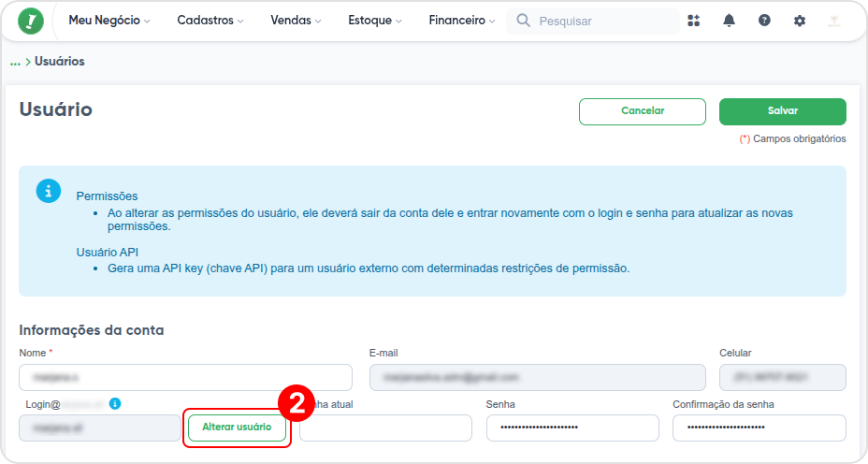Click the Senha atual field
Image resolution: width=868 pixels, height=464 pixels.
pos(386,428)
